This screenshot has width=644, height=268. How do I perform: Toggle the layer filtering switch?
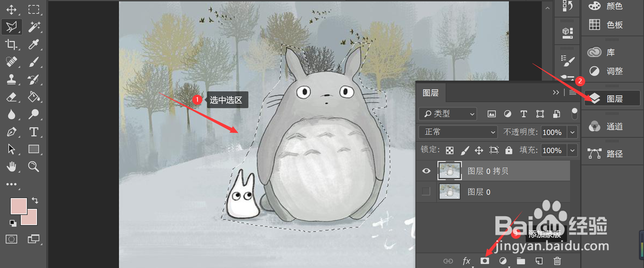click(x=574, y=114)
